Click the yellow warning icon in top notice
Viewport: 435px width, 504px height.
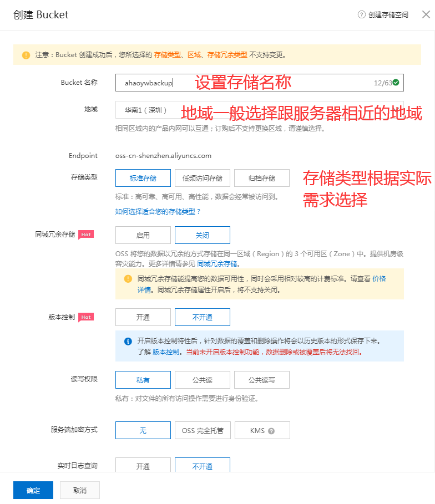(26, 55)
